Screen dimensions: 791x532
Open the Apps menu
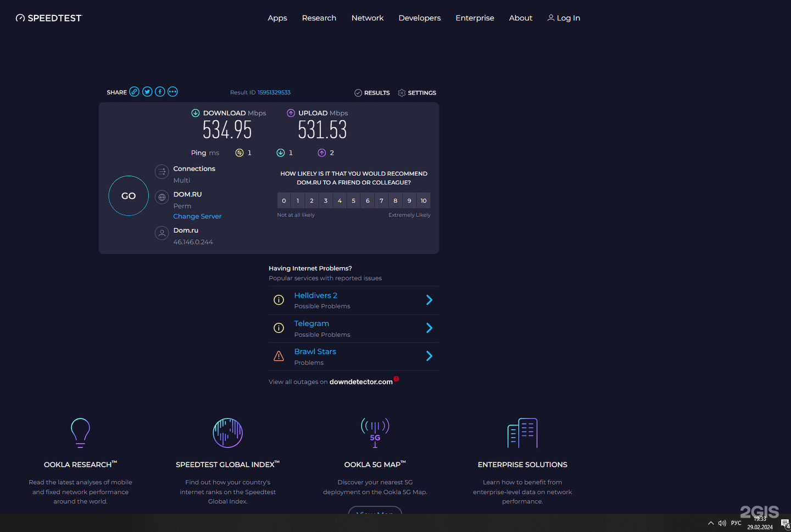(277, 18)
